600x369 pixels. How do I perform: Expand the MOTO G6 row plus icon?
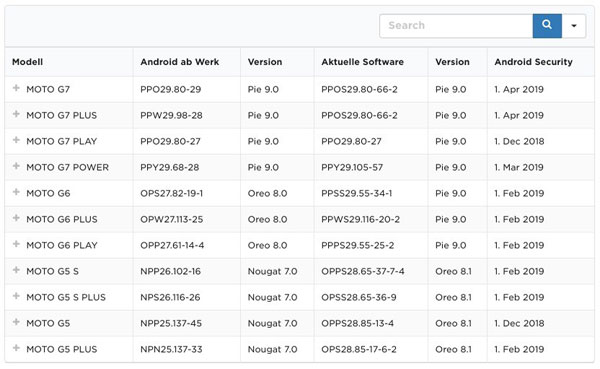16,192
